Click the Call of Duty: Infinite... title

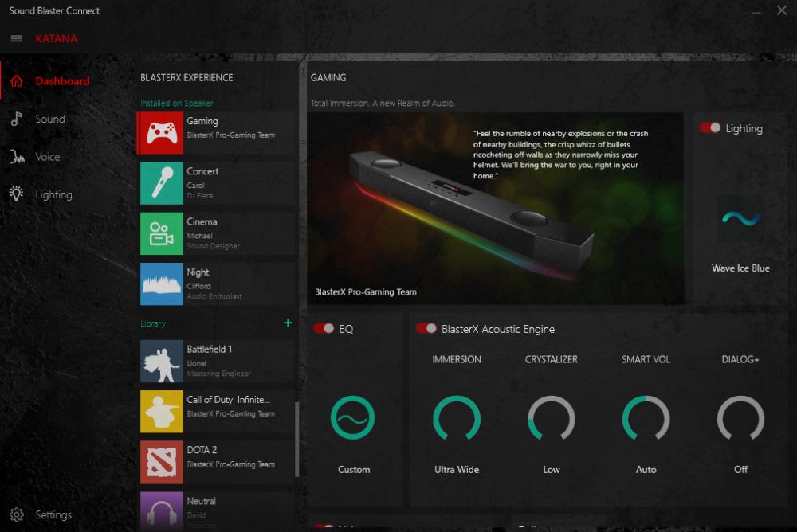[228, 399]
